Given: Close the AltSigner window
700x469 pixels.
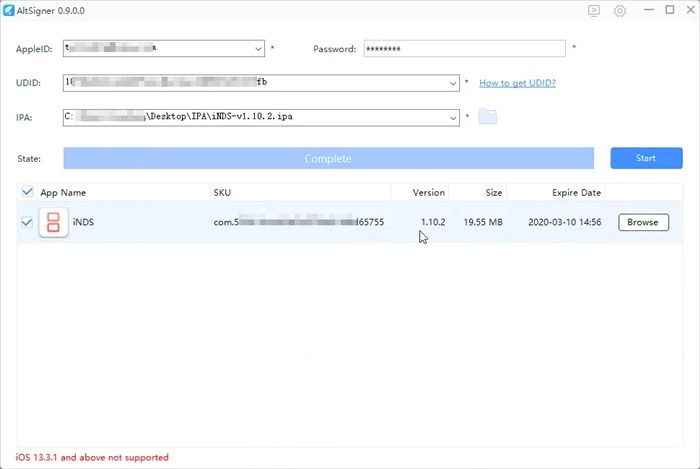Looking at the screenshot, I should point(691,10).
